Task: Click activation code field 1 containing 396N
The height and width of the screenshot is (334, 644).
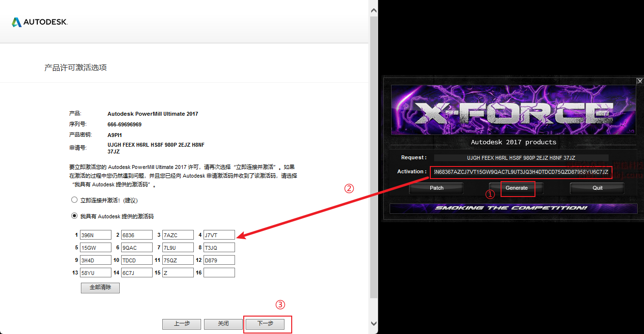Action: click(95, 235)
